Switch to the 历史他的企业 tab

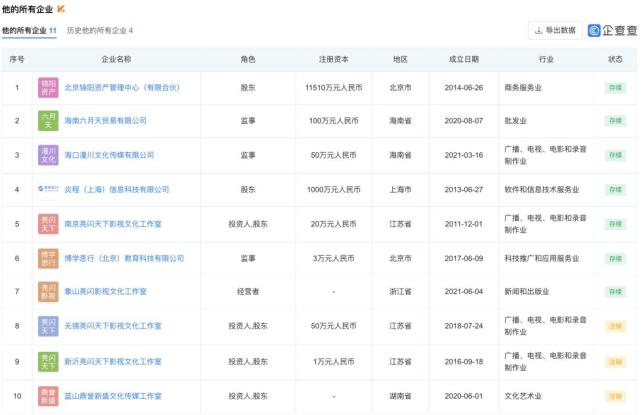coord(99,31)
